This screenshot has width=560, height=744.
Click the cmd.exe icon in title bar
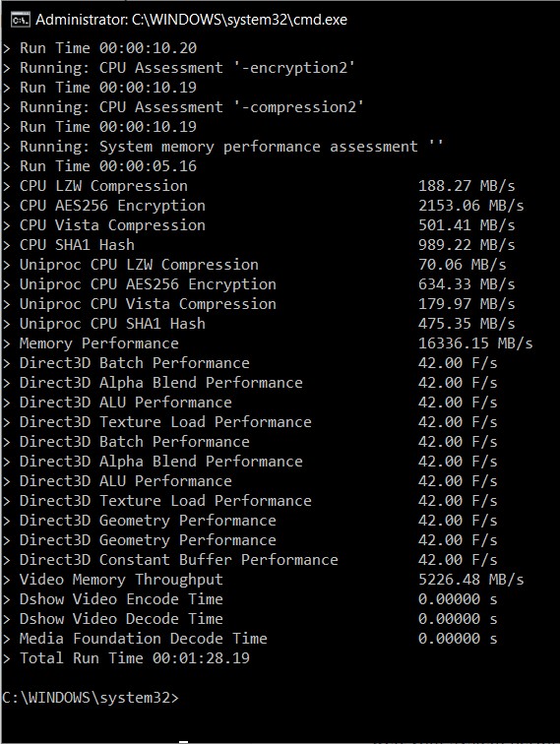pyautogui.click(x=21, y=20)
